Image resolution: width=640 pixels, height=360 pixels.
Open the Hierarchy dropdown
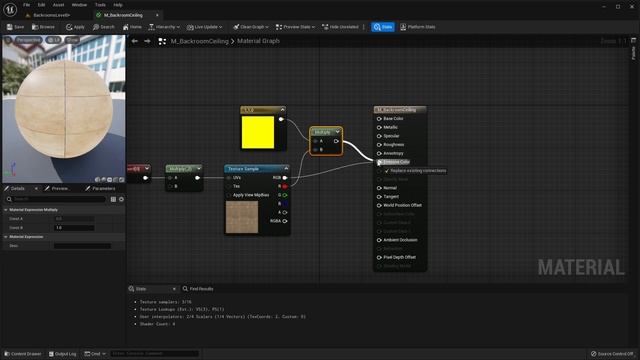pos(164,27)
